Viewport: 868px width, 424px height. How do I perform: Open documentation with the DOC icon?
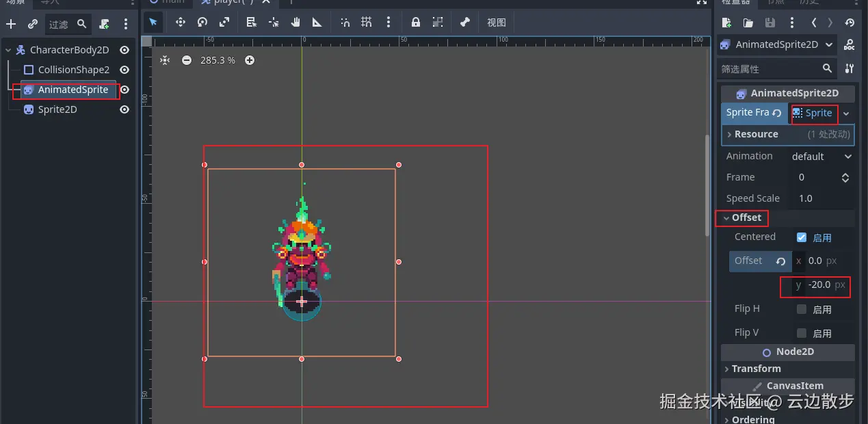point(849,44)
